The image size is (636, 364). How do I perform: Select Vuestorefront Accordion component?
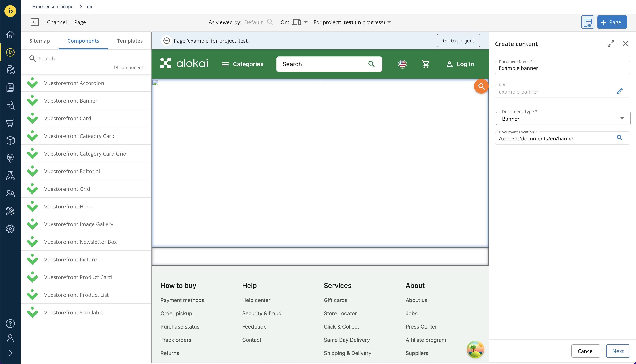pos(86,83)
